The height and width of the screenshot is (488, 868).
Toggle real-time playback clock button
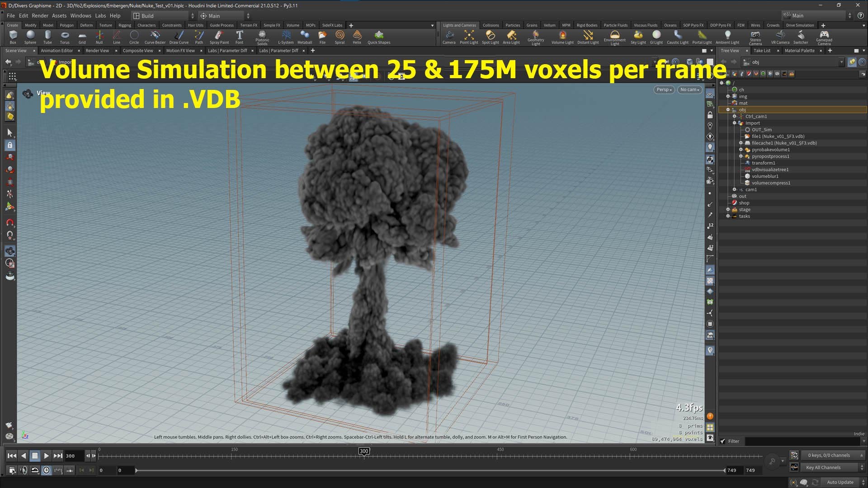click(x=47, y=470)
